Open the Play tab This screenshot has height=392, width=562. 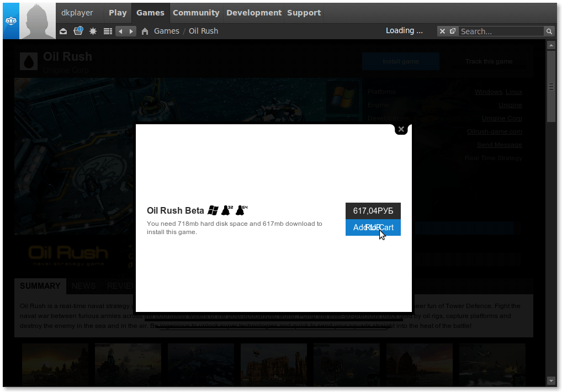point(118,13)
